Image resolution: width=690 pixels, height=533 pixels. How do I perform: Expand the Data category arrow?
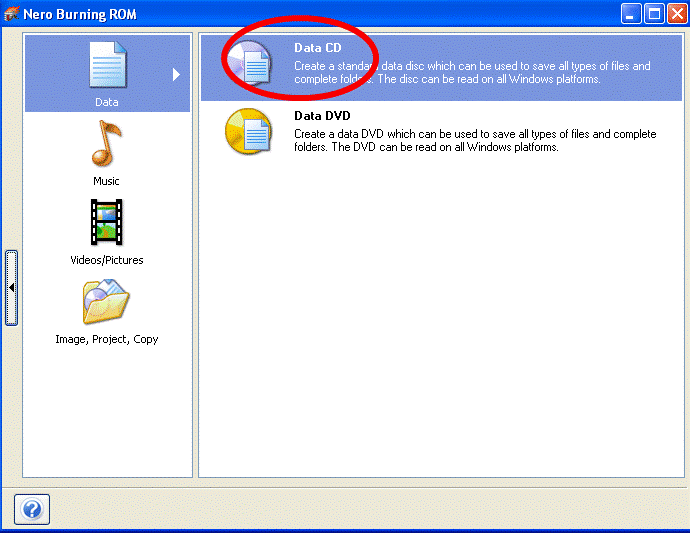176,74
